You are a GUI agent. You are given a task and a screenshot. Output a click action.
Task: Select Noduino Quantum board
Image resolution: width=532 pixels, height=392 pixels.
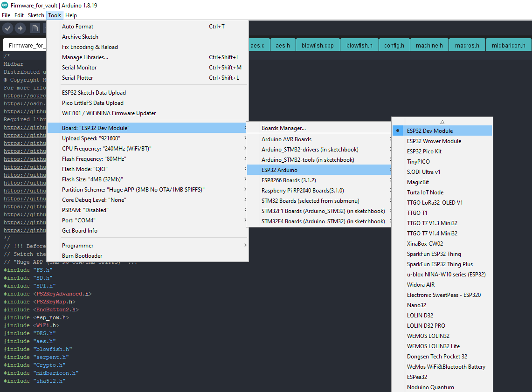click(442, 387)
